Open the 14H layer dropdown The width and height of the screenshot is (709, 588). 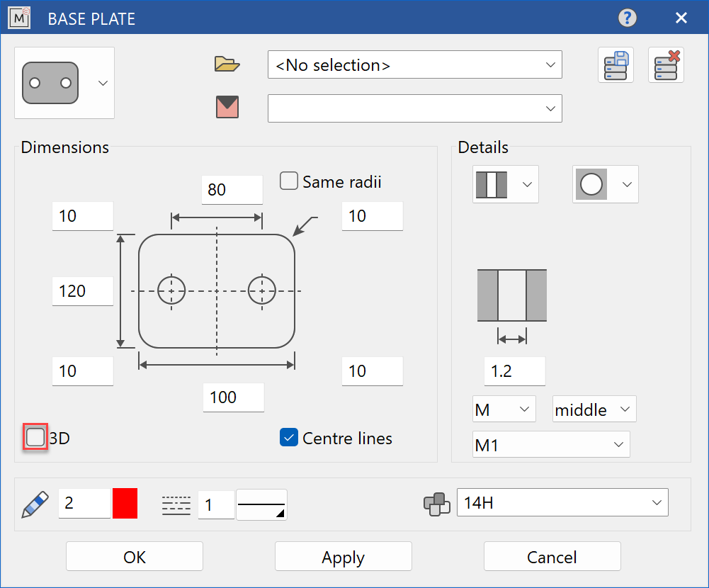click(x=562, y=502)
